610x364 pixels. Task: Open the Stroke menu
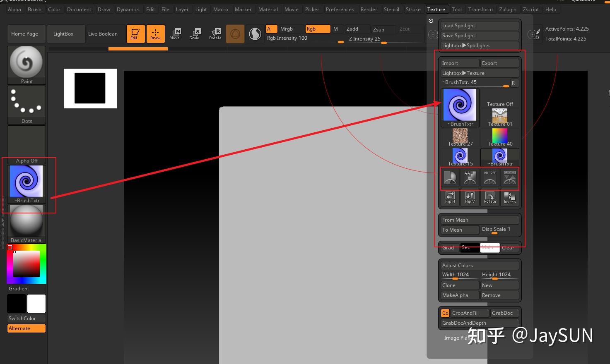coord(413,9)
